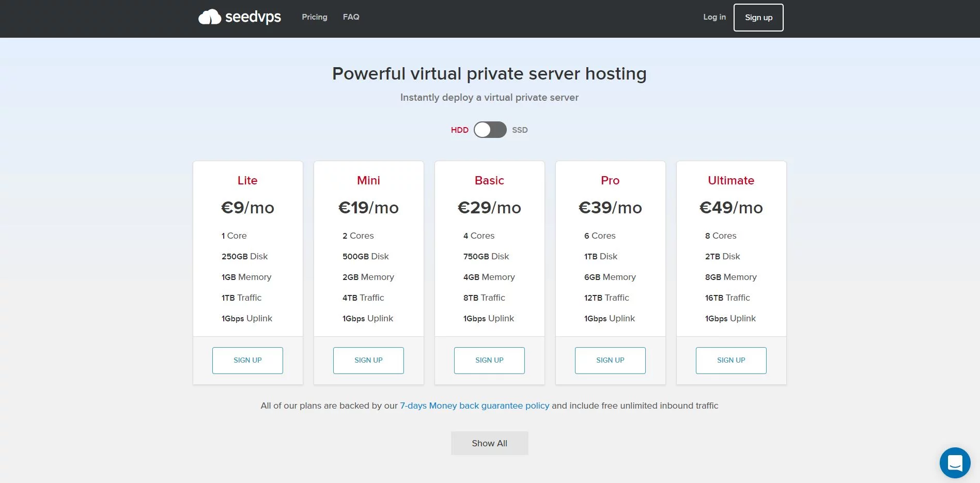Click the Lite plan 1Gbps Uplink text

pos(246,318)
